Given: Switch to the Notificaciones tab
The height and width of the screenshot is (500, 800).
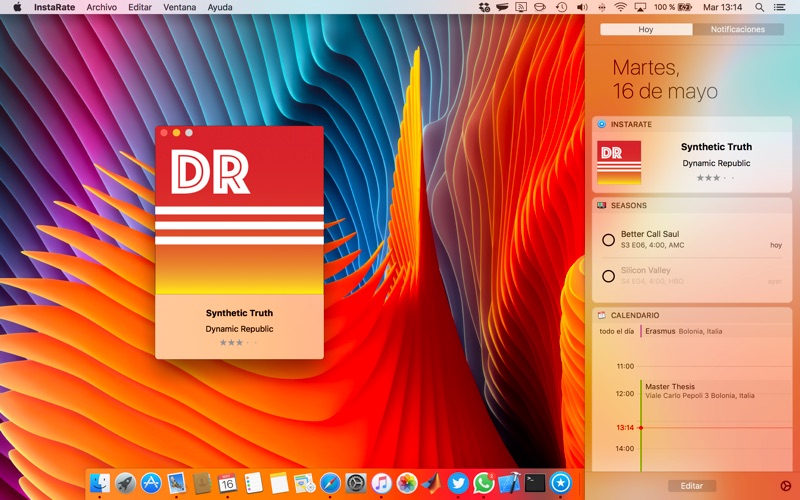Looking at the screenshot, I should tap(737, 29).
